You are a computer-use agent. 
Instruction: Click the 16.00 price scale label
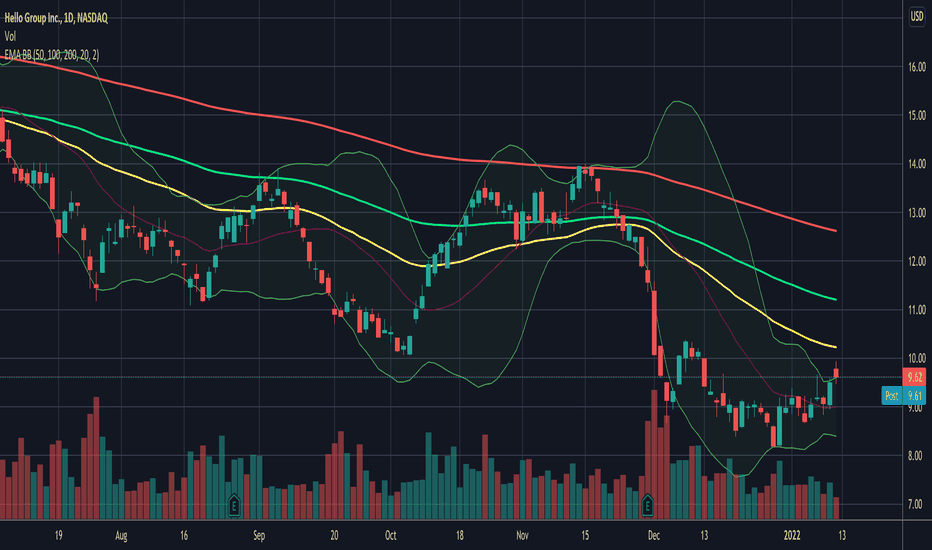(x=917, y=67)
